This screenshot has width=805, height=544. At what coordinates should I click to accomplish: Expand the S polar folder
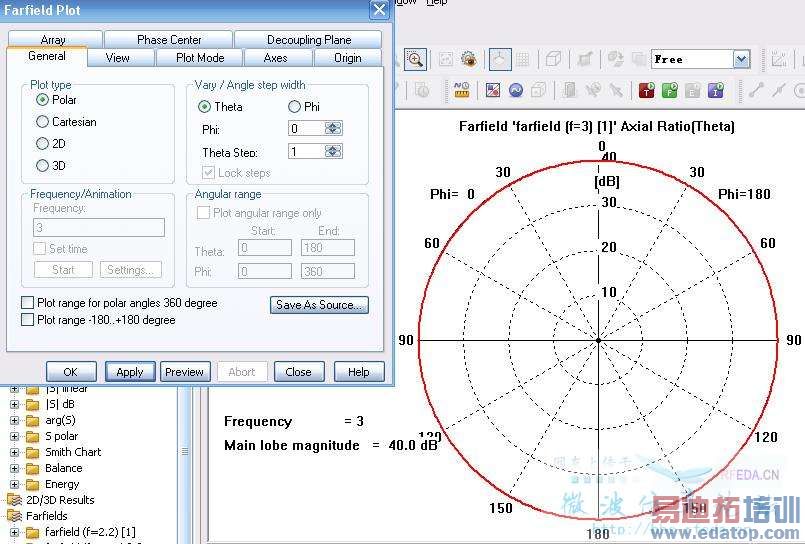(14, 437)
